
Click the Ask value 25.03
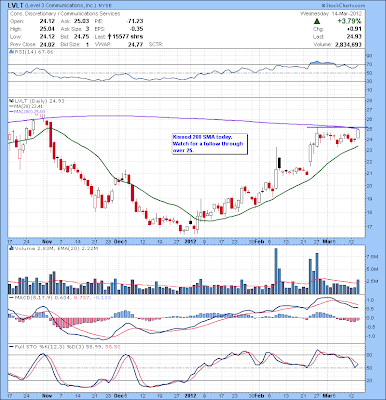(x=82, y=21)
